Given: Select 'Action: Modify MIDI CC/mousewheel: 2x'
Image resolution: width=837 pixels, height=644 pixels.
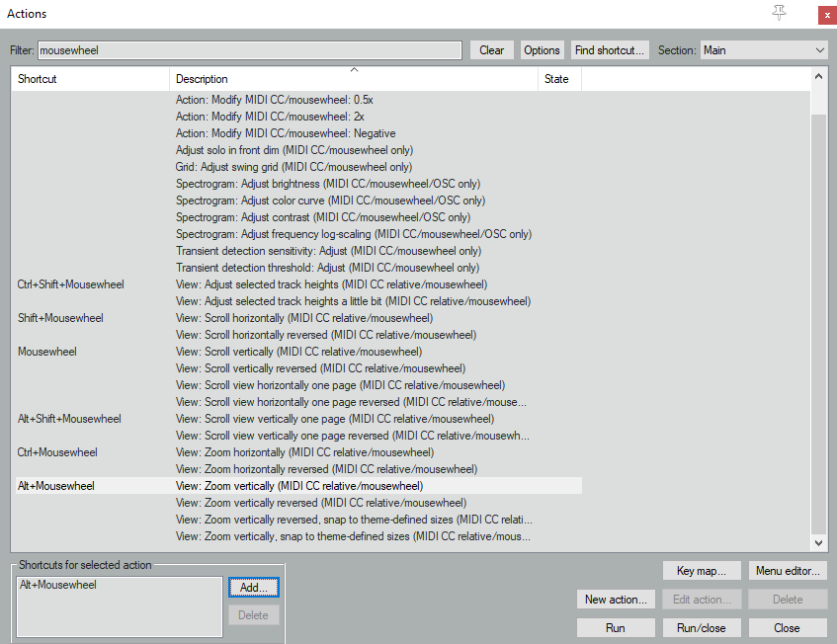Looking at the screenshot, I should pyautogui.click(x=270, y=117).
